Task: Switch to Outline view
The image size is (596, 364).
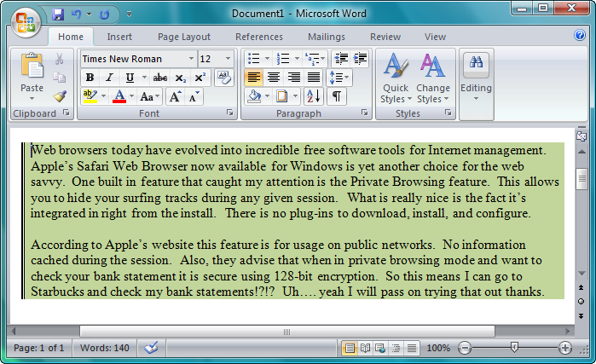Action: 396,348
